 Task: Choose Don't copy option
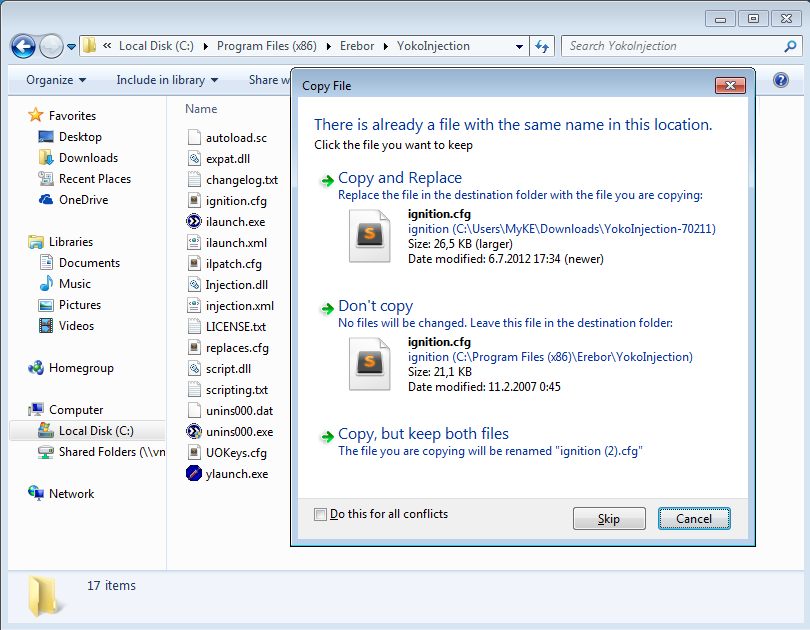click(376, 306)
